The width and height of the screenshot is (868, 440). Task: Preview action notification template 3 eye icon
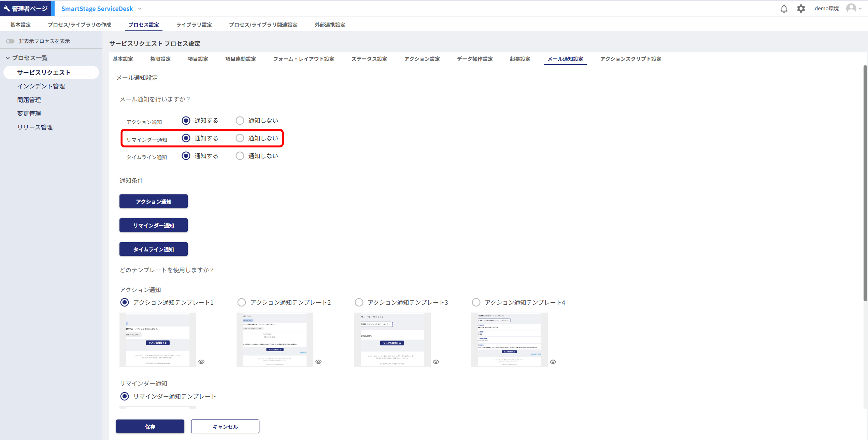tap(436, 362)
